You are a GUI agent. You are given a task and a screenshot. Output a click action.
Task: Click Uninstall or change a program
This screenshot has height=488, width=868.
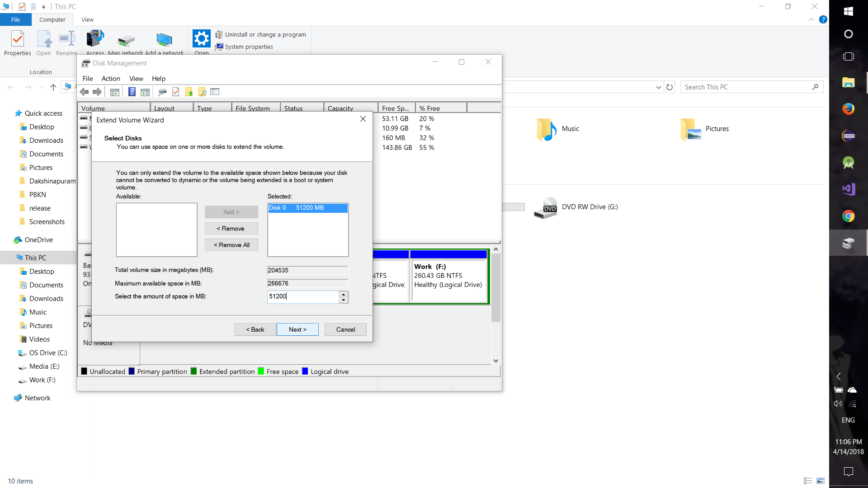pyautogui.click(x=265, y=35)
